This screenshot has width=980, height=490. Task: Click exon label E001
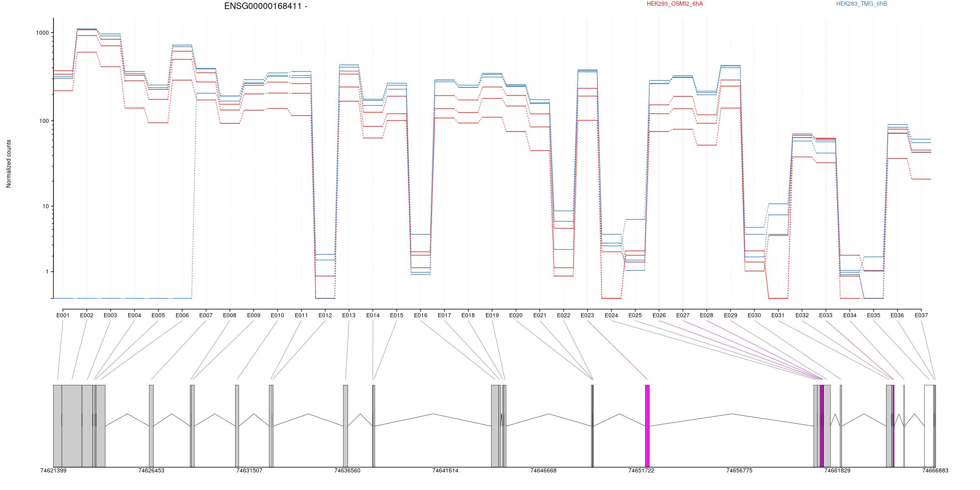63,315
